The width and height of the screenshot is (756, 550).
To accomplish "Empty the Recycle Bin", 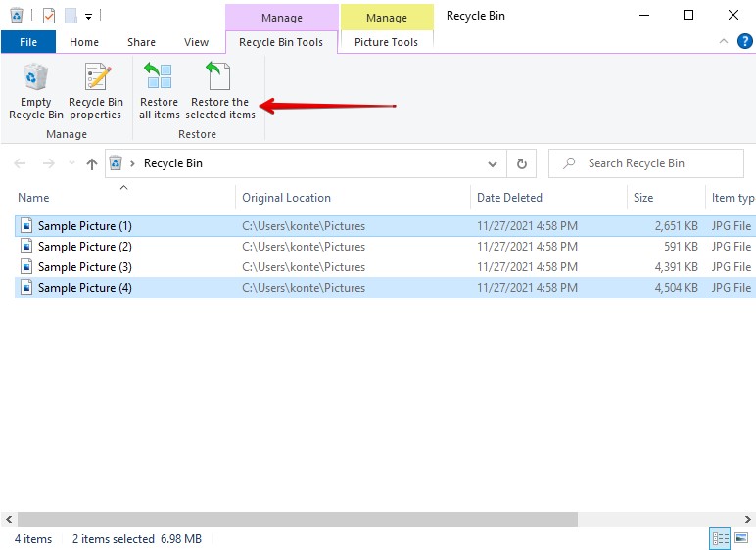I will [35, 92].
